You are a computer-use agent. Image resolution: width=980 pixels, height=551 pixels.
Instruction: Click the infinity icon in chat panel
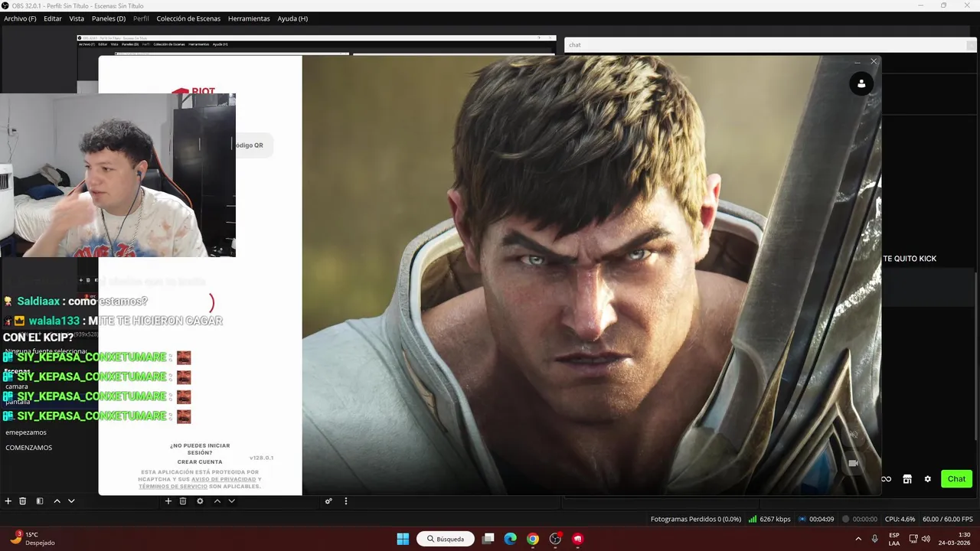click(886, 479)
